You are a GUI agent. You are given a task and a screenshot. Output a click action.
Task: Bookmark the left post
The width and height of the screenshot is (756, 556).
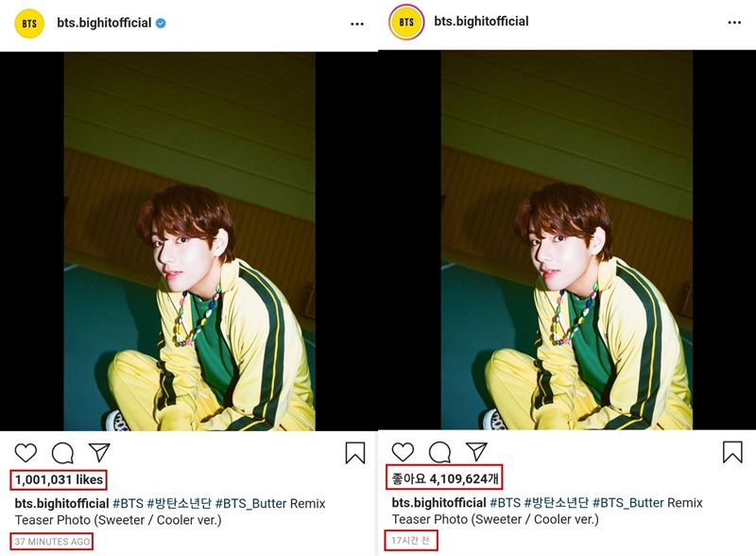click(355, 453)
